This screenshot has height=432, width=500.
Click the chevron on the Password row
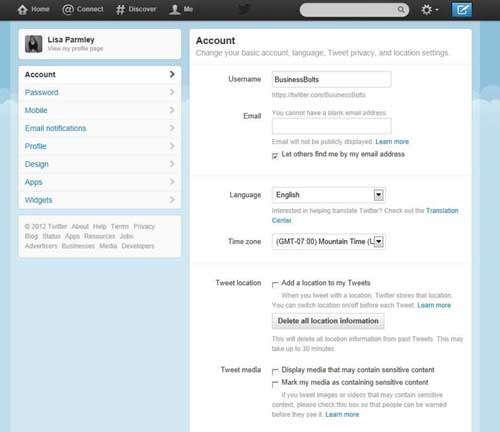click(172, 92)
